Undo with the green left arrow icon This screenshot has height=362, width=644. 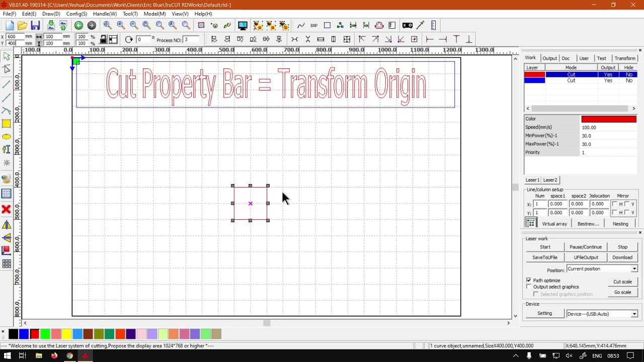pyautogui.click(x=78, y=26)
